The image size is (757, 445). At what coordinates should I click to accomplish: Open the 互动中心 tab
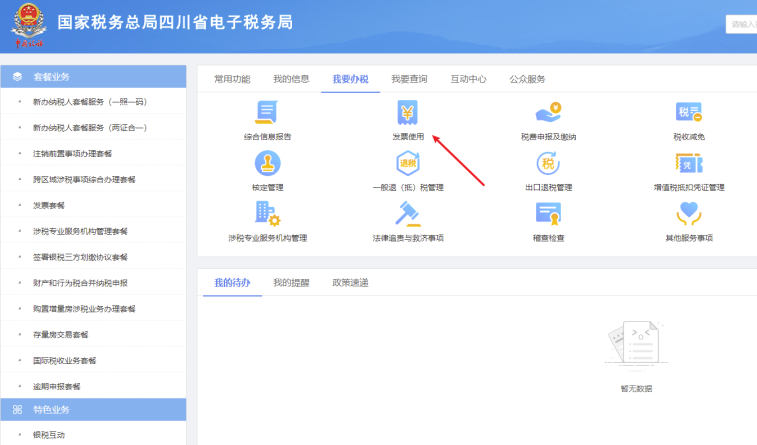468,79
